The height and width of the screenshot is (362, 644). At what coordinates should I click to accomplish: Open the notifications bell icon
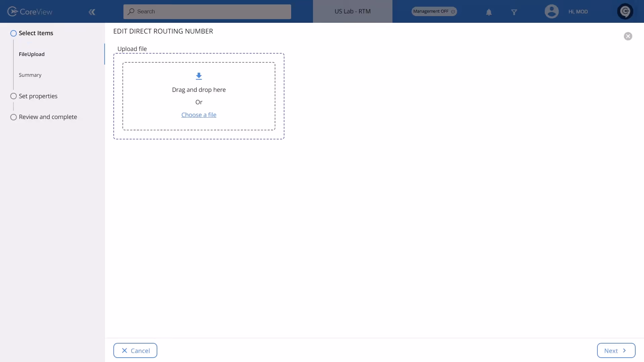[x=489, y=11]
